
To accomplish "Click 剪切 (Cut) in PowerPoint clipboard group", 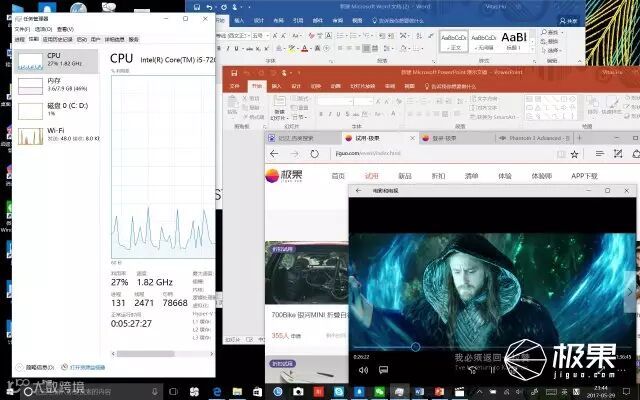I will pos(251,98).
